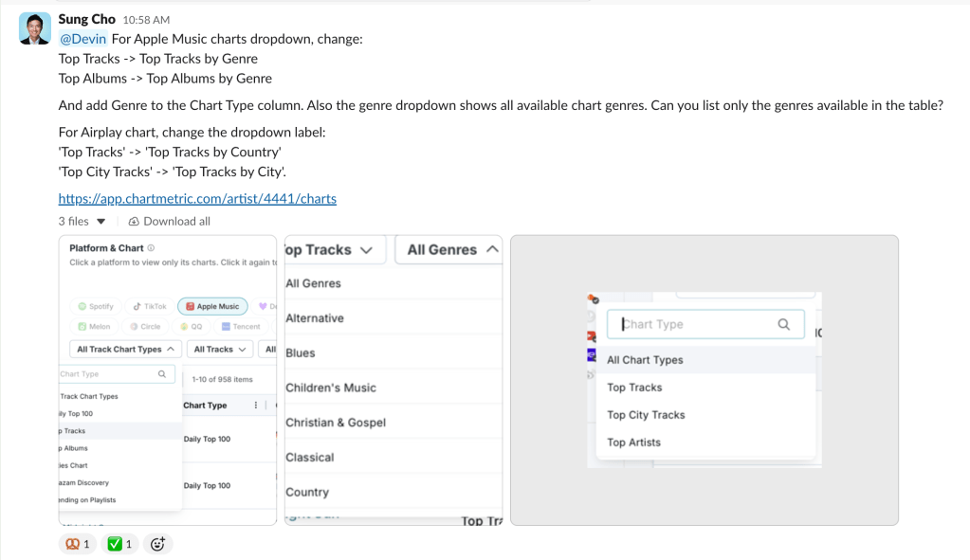
Task: Collapse the All Genres dropdown
Action: 448,250
